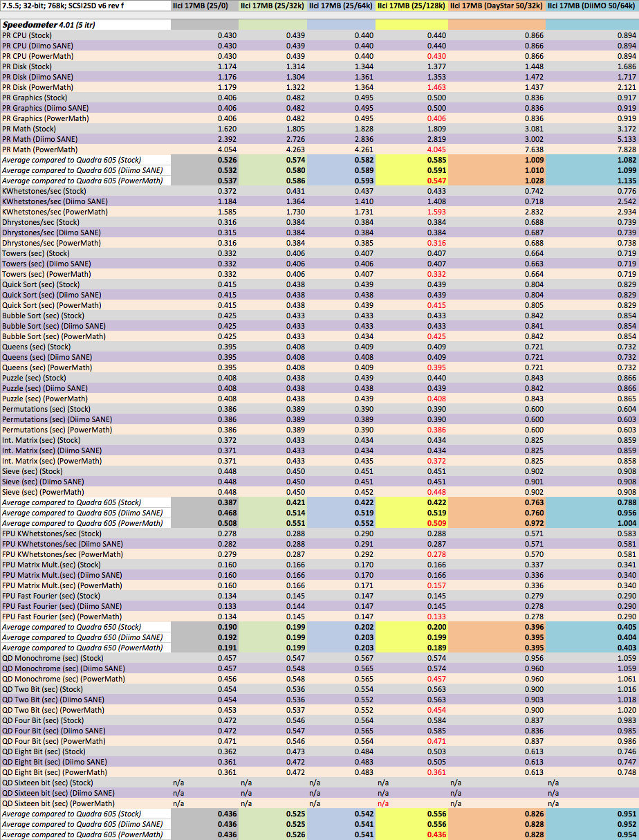Click 'Average compared to Quadra 650 (PowerMath)' label
This screenshot has width=639, height=840.
tap(82, 647)
